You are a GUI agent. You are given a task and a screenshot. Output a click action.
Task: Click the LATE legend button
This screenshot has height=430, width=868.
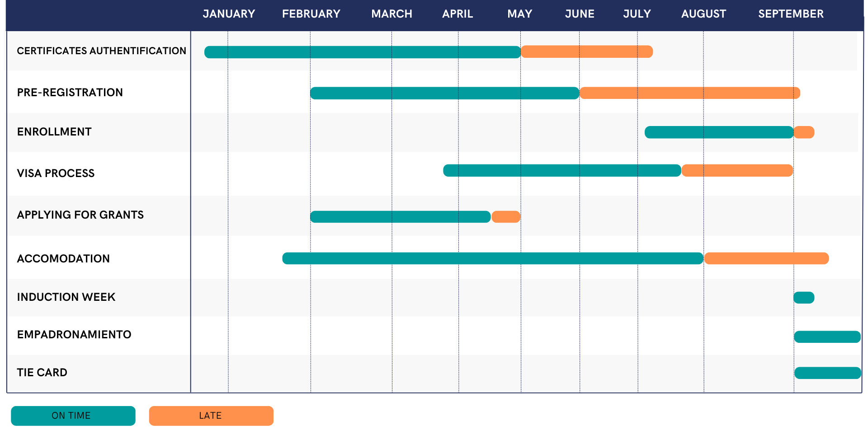211,416
